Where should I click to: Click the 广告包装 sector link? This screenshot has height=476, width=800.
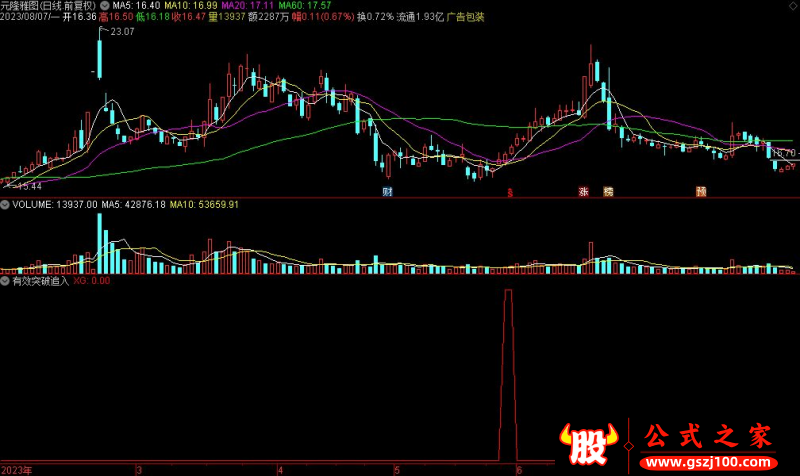pyautogui.click(x=465, y=17)
